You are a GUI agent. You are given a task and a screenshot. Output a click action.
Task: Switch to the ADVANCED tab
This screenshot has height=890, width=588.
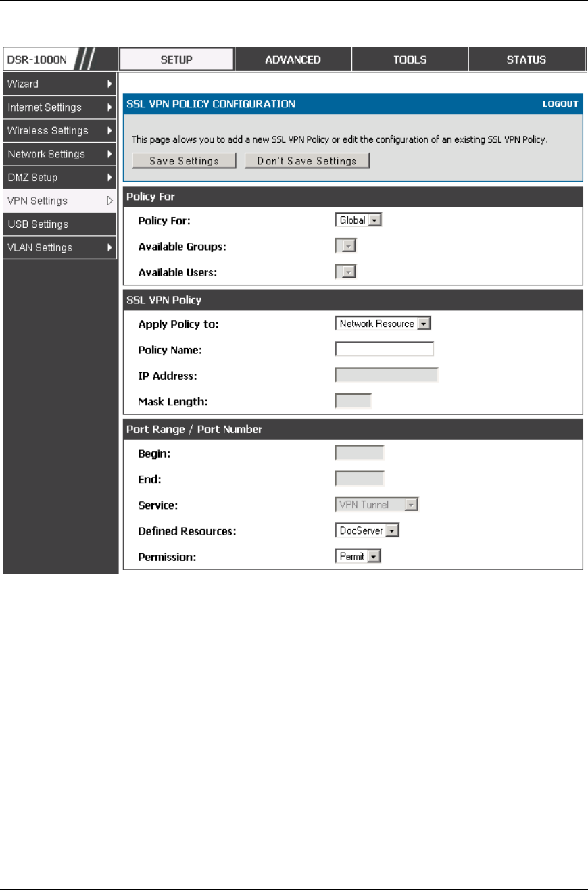point(293,59)
